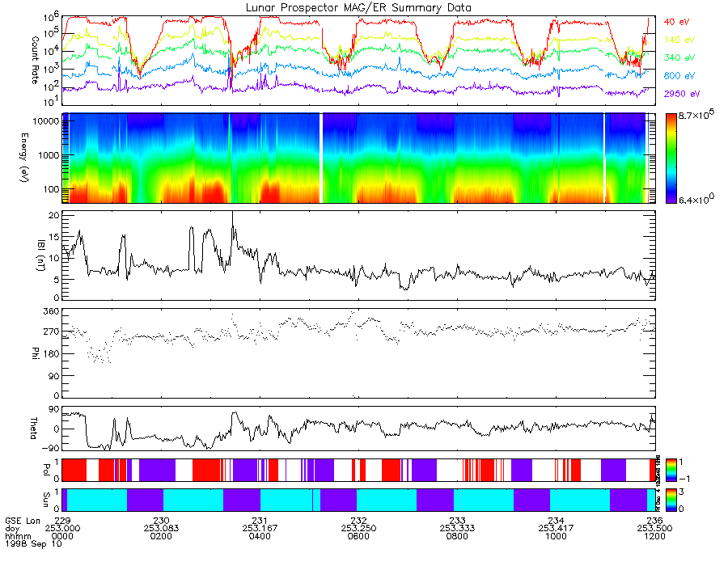728x566 pixels.
Task: Click the low Phi points cluster near 180
Action: pyautogui.click(x=99, y=354)
